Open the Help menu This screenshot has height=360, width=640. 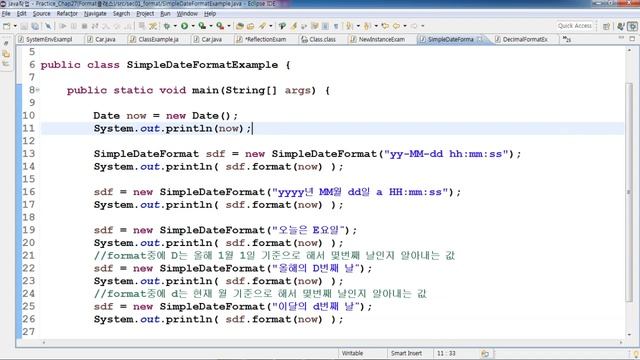pyautogui.click(x=210, y=13)
